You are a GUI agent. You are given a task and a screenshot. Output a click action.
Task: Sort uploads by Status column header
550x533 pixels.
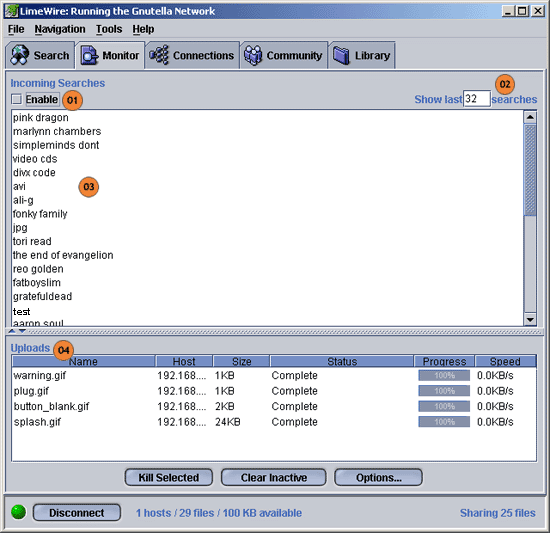point(342,361)
